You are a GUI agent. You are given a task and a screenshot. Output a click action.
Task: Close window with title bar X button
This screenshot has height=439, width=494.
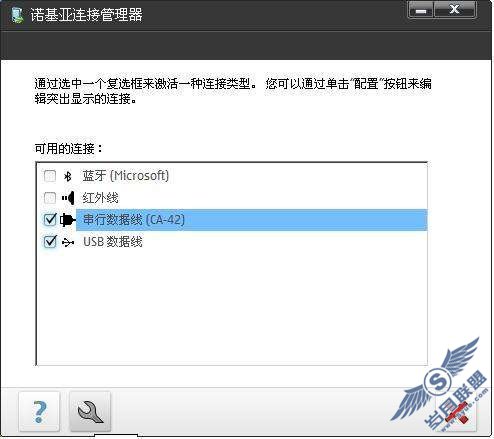click(x=455, y=10)
